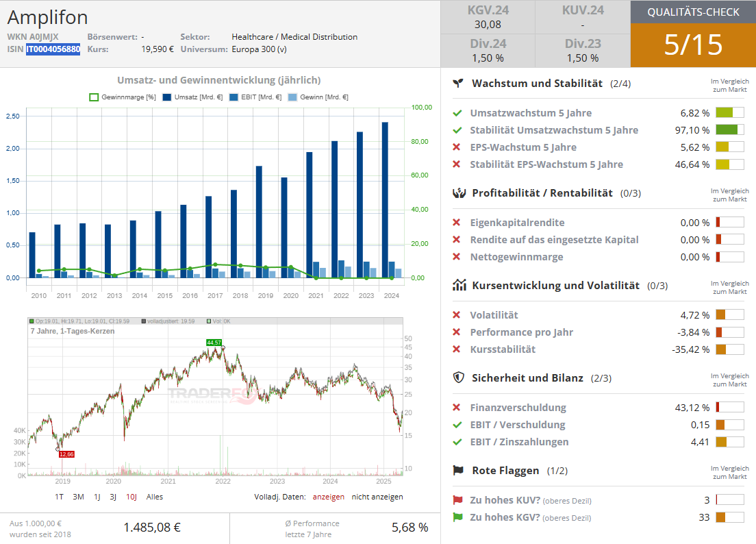Click the red X next to Kursstabilität
756x544 pixels.
point(457,349)
